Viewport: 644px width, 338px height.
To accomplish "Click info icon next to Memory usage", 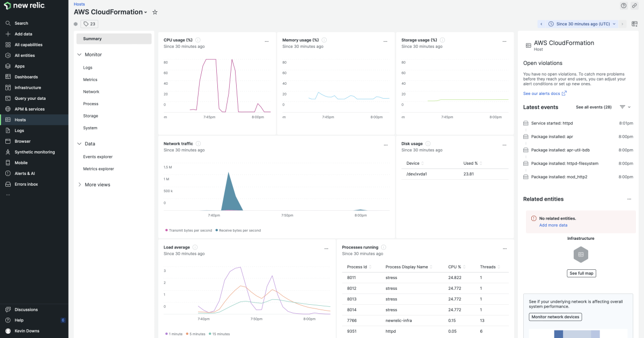I will (x=324, y=40).
